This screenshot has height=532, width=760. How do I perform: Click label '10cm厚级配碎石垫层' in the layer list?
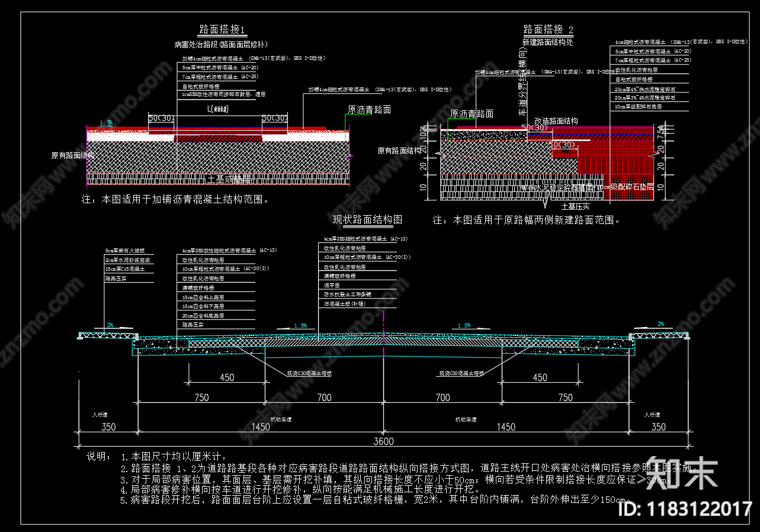pos(639,107)
